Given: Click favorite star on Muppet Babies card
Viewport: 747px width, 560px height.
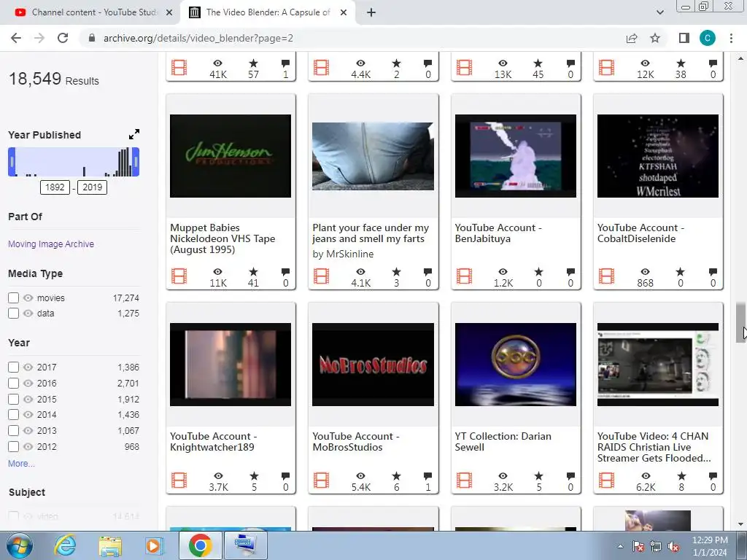Looking at the screenshot, I should pyautogui.click(x=253, y=271).
